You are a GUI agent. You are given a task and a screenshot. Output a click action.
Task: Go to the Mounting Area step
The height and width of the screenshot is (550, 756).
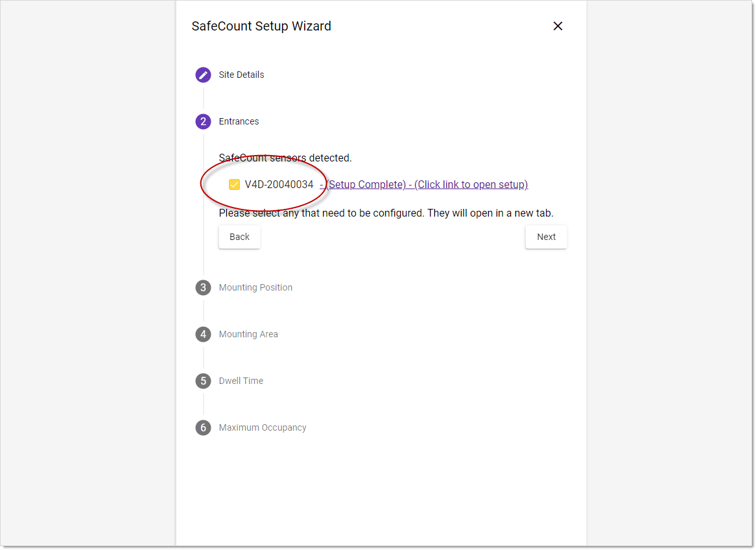(x=248, y=334)
